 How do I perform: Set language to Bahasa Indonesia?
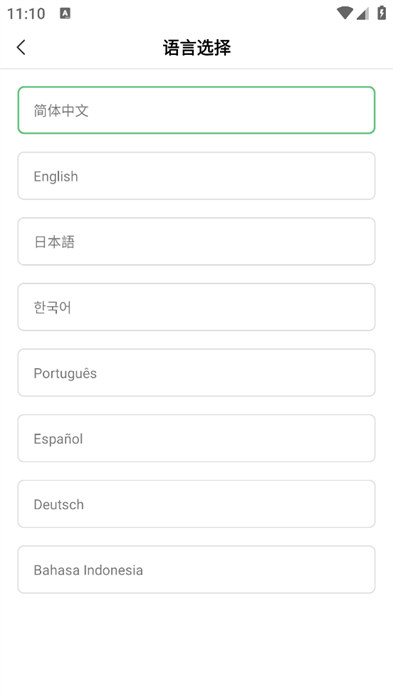pyautogui.click(x=196, y=570)
